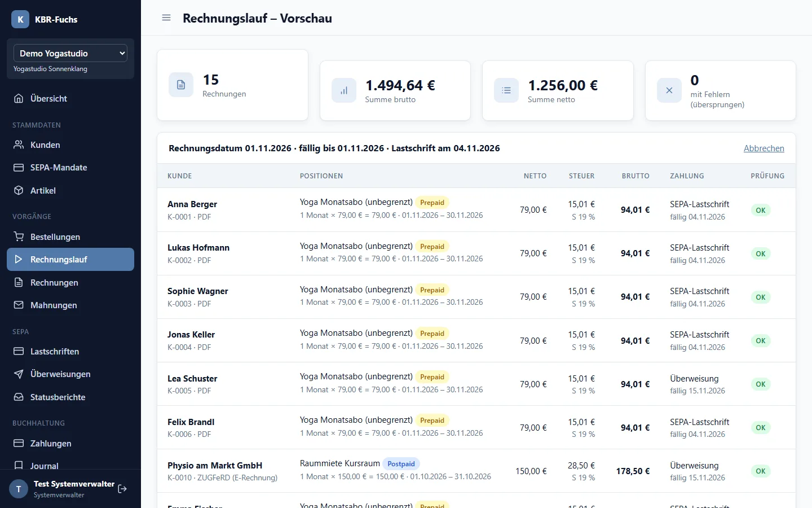The width and height of the screenshot is (812, 508).
Task: Click the user avatar T icon
Action: [x=19, y=489]
